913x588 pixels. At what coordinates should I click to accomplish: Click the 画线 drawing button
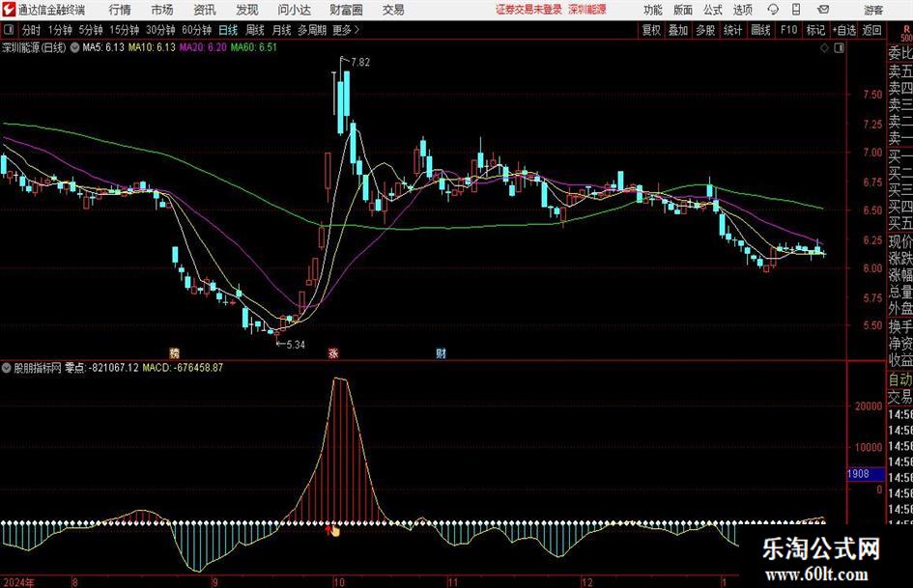pos(760,30)
